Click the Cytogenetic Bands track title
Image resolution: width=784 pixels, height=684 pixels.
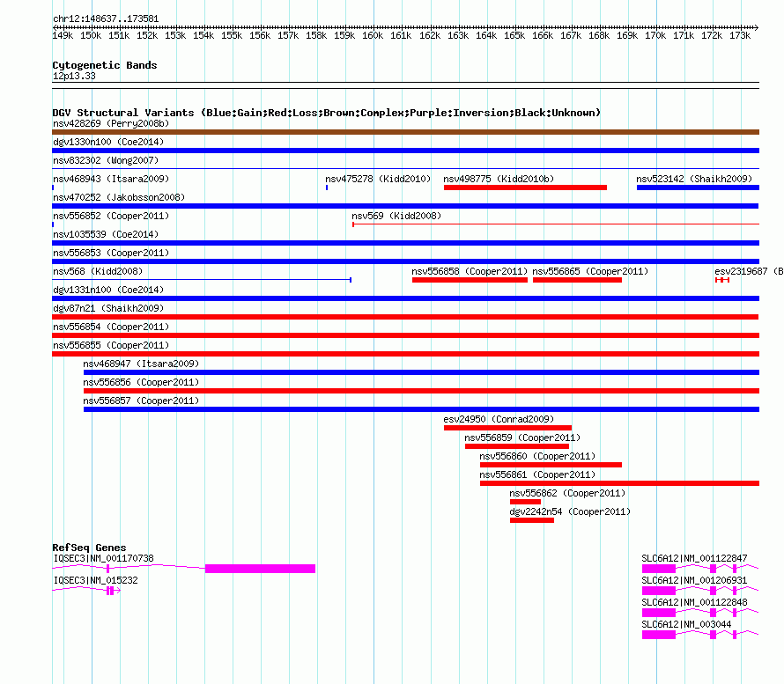[x=105, y=65]
